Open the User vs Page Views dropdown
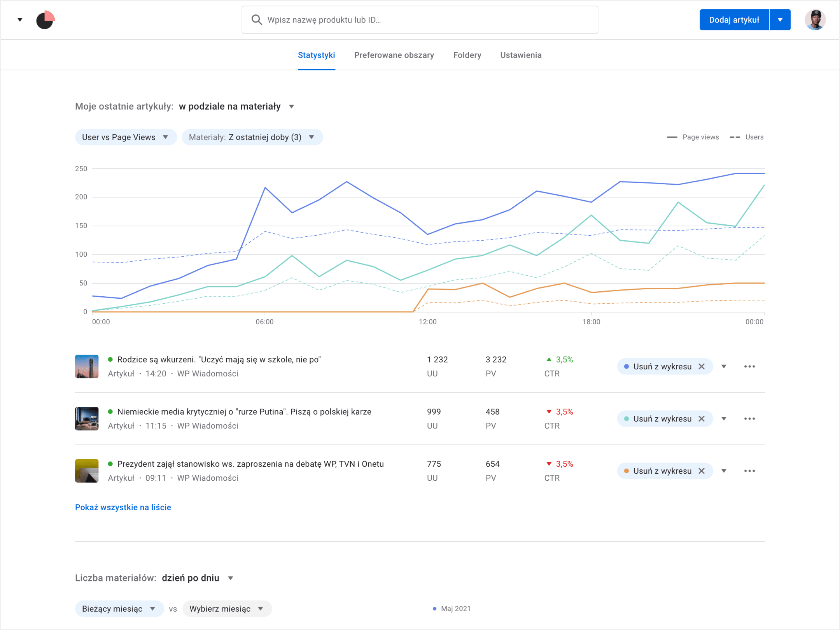 coord(126,137)
